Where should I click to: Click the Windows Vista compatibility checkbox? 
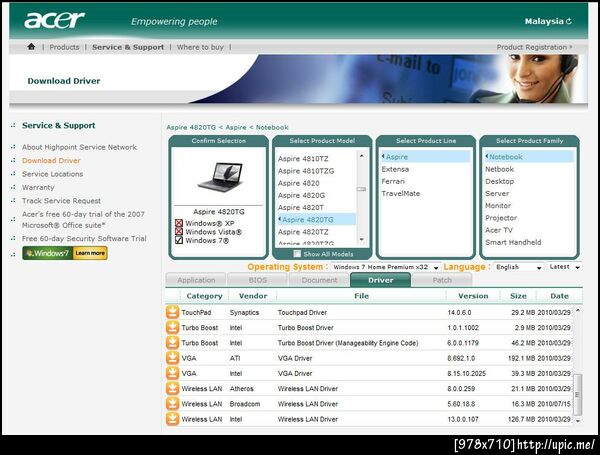click(x=179, y=232)
